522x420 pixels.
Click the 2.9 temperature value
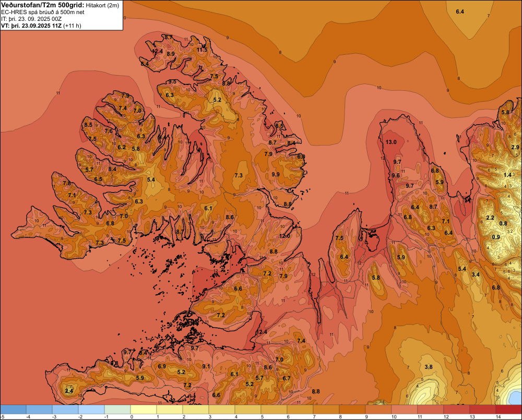click(515, 147)
